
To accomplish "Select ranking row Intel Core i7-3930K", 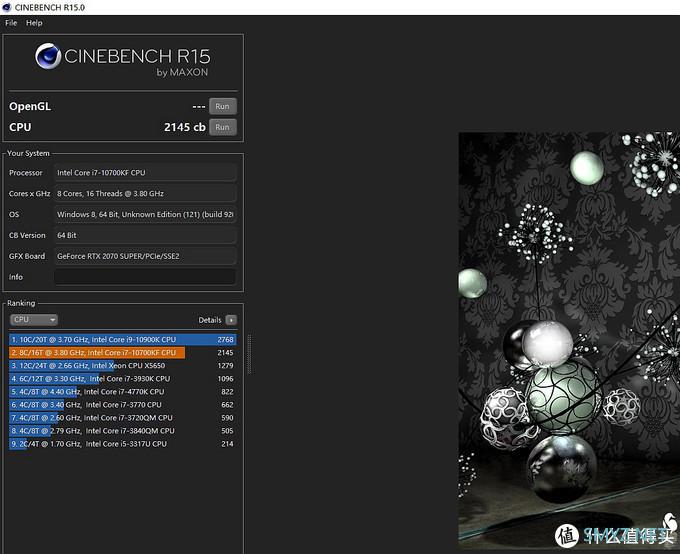I will [x=122, y=379].
